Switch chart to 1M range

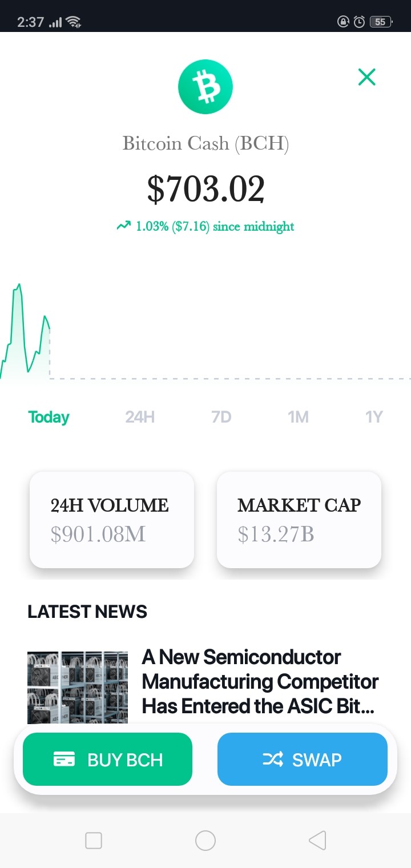click(x=298, y=417)
